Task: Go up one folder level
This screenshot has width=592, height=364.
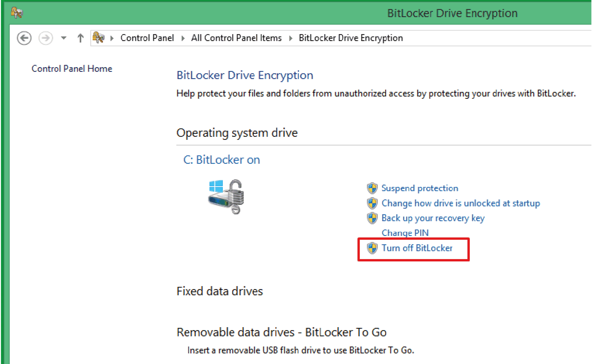Action: click(x=81, y=38)
